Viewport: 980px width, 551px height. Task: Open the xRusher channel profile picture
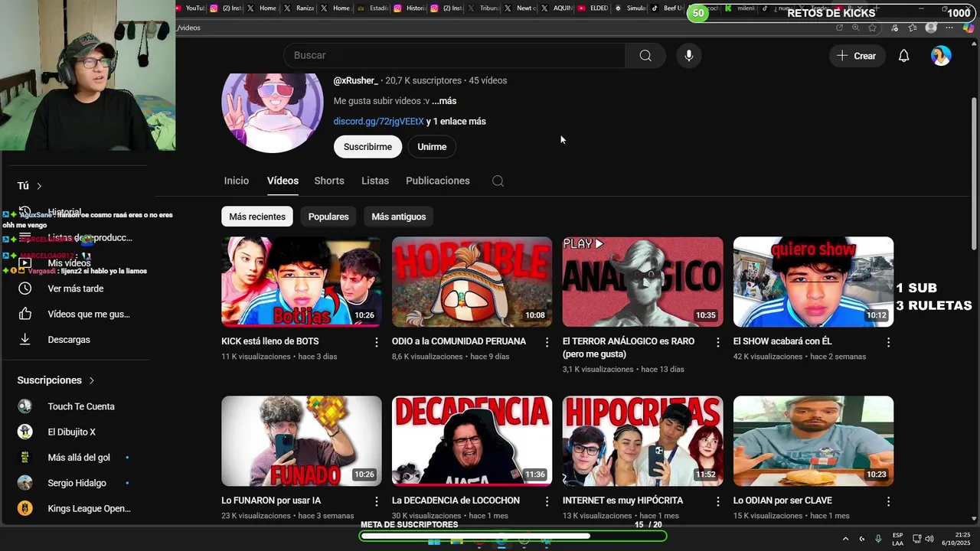[x=273, y=111]
